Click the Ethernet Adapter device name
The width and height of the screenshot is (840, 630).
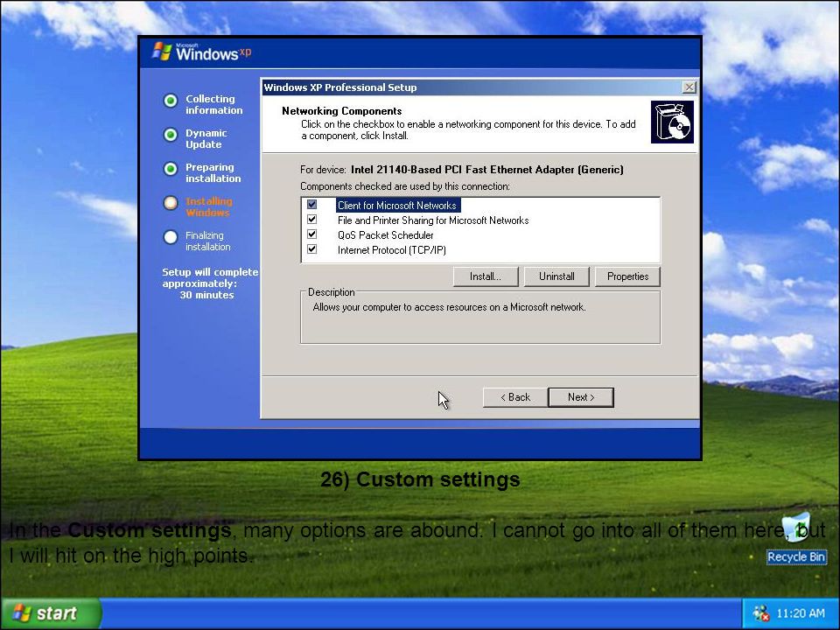(x=487, y=170)
